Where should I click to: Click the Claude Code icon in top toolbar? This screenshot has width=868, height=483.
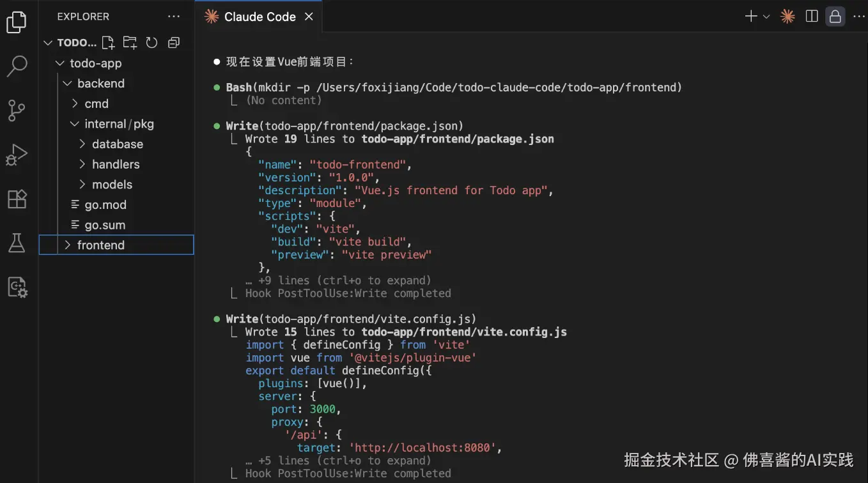click(788, 17)
